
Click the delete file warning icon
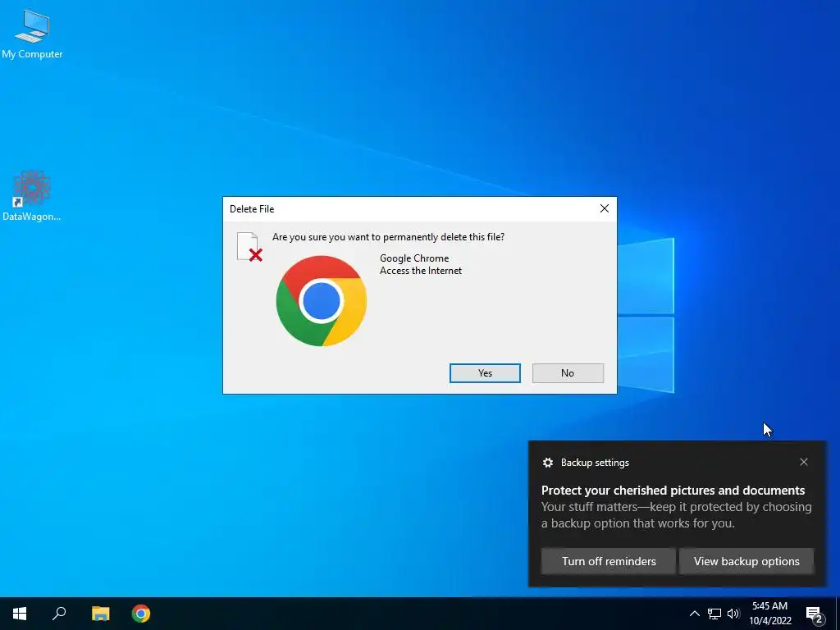pyautogui.click(x=249, y=247)
